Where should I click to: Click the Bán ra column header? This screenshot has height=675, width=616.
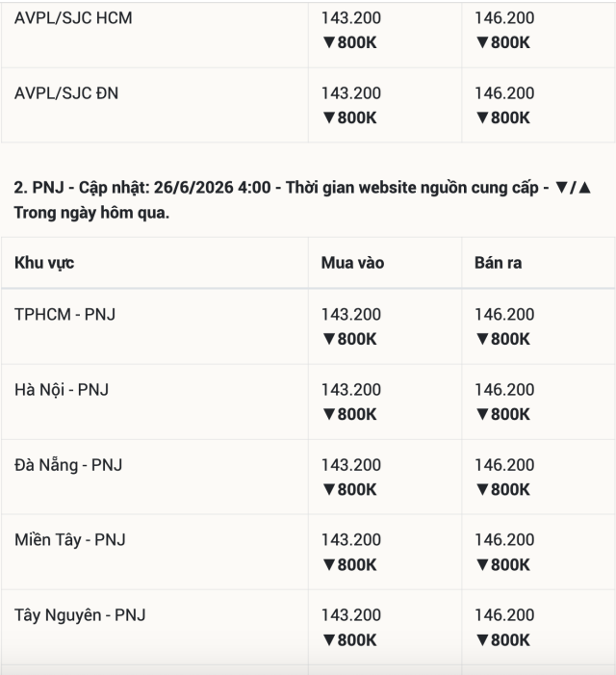pos(499,263)
